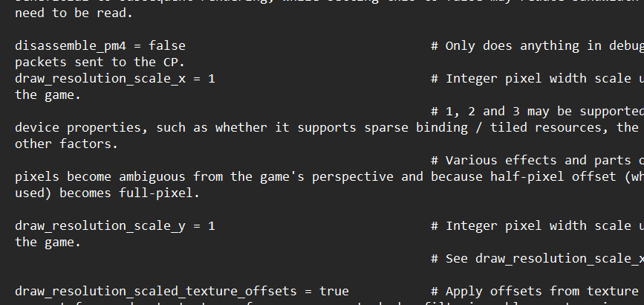Click comment 'Various effects and parts'

click(x=537, y=161)
